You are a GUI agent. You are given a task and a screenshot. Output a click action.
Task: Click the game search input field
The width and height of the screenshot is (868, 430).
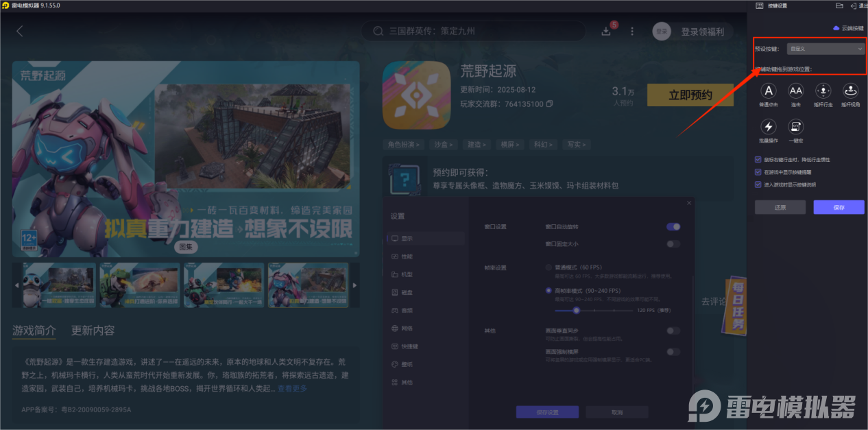pos(480,31)
